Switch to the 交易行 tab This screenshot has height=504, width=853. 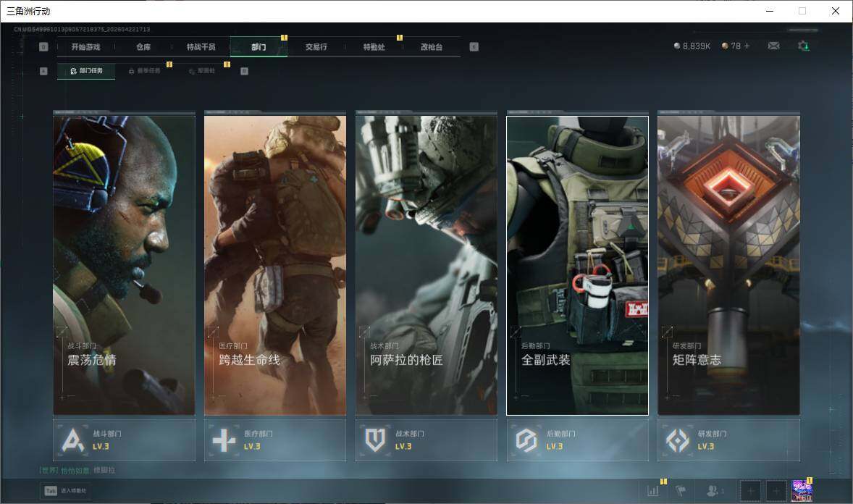point(316,47)
